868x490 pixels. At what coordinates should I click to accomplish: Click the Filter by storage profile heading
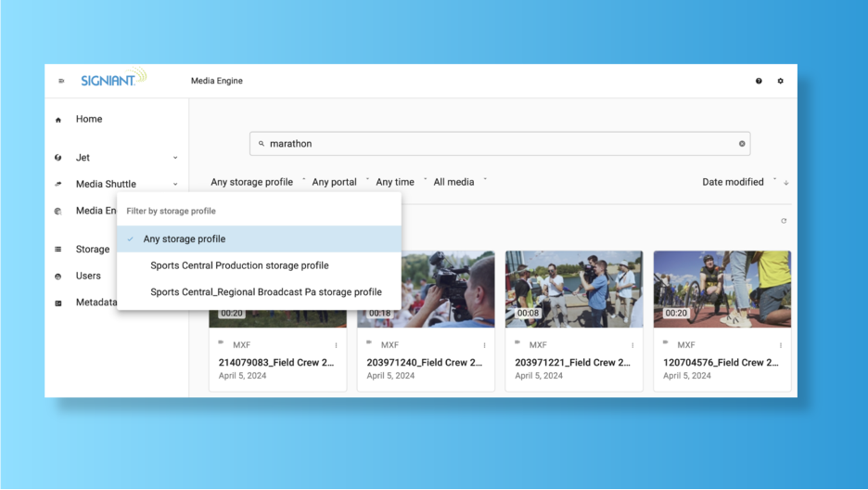[171, 211]
